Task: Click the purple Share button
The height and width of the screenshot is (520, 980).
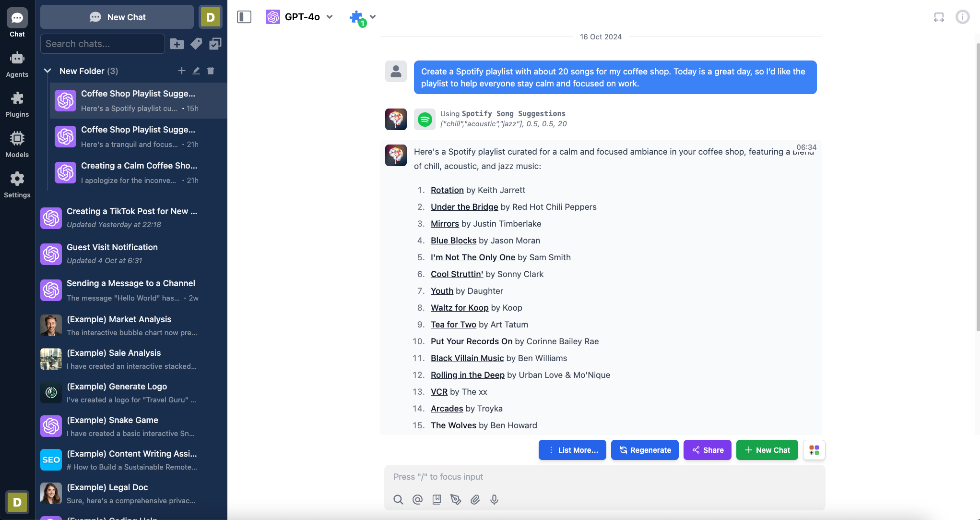Action: pyautogui.click(x=707, y=450)
